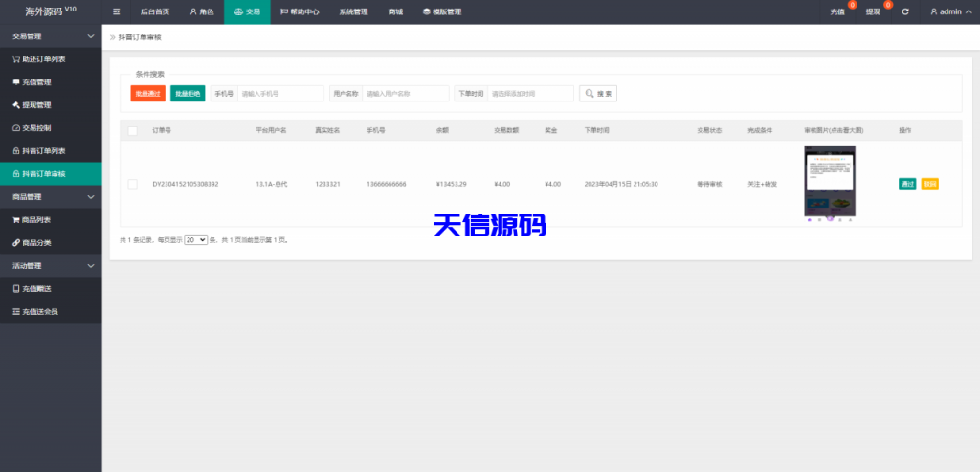Open 商城 in the top navigation
This screenshot has width=980, height=472.
pyautogui.click(x=395, y=11)
